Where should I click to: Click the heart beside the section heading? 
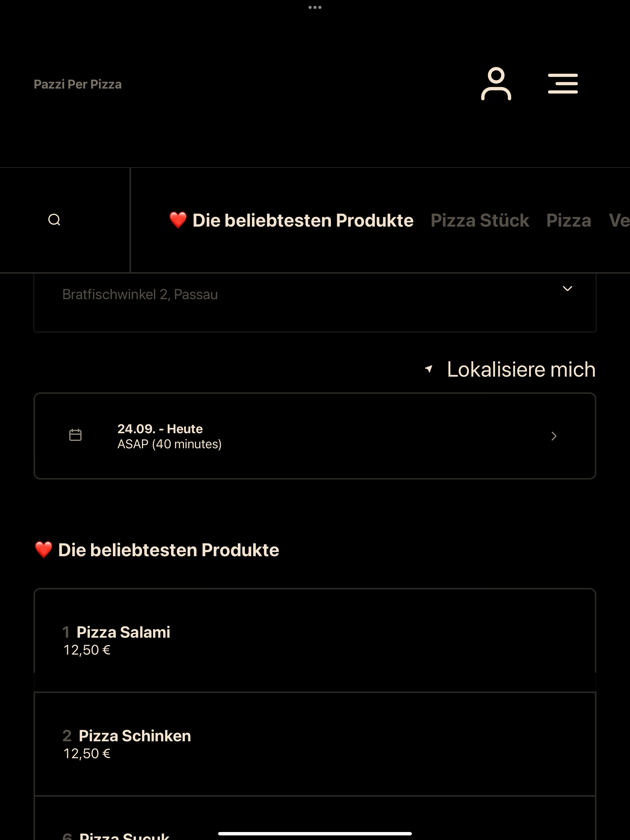click(x=44, y=550)
